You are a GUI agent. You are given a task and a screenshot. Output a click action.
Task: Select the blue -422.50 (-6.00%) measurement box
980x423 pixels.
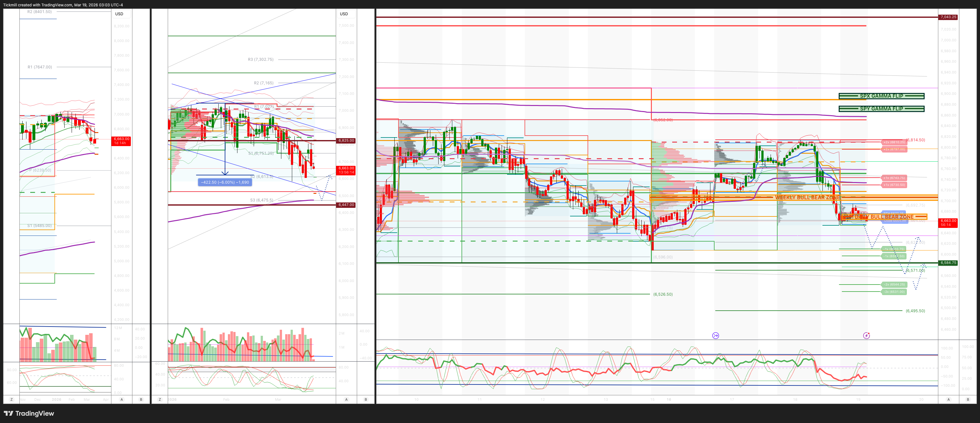[x=225, y=182]
